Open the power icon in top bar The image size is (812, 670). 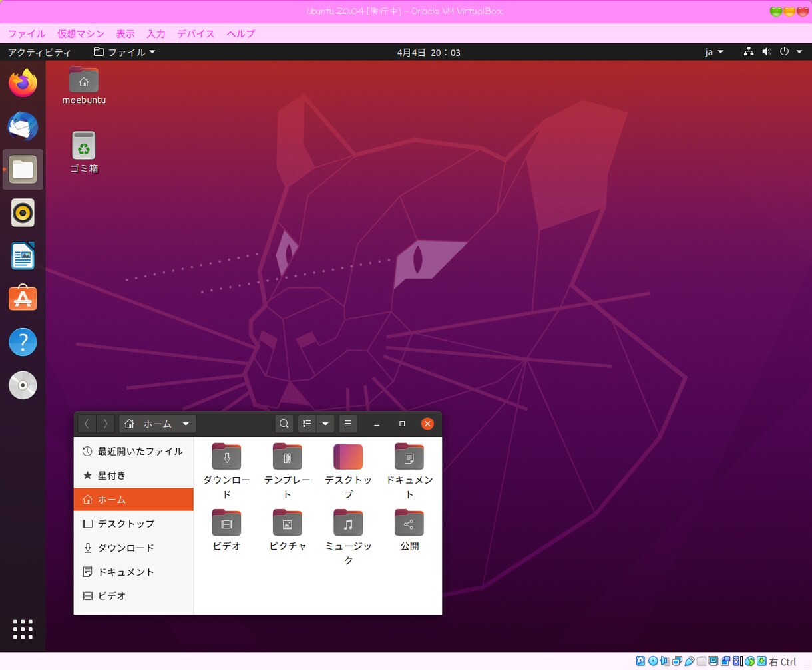click(x=784, y=51)
